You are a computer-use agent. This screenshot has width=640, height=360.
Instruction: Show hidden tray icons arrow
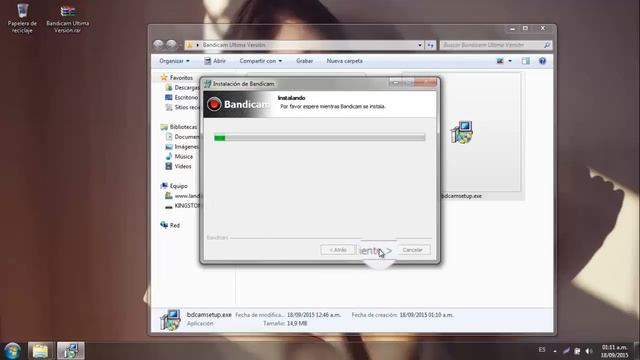555,351
